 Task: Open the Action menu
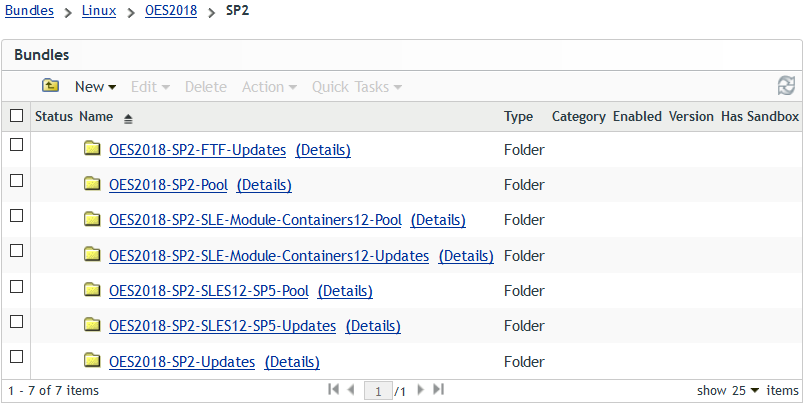coord(269,87)
